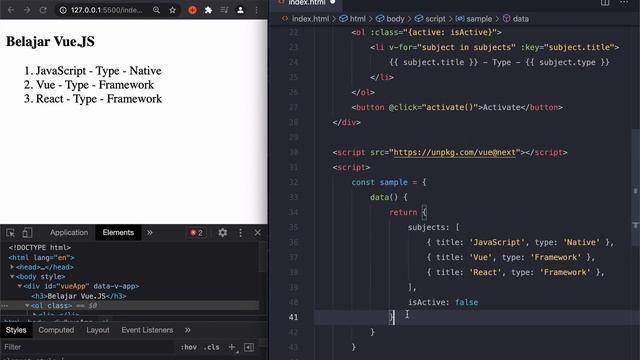Click the site info icon in address bar
Image resolution: width=640 pixels, height=360 pixels.
[x=63, y=10]
